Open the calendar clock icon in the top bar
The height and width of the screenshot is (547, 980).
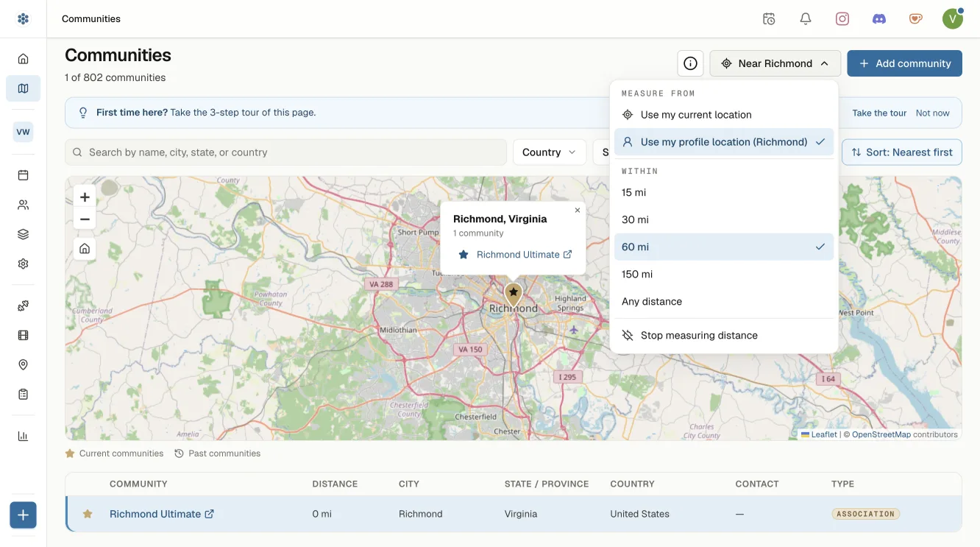point(769,19)
